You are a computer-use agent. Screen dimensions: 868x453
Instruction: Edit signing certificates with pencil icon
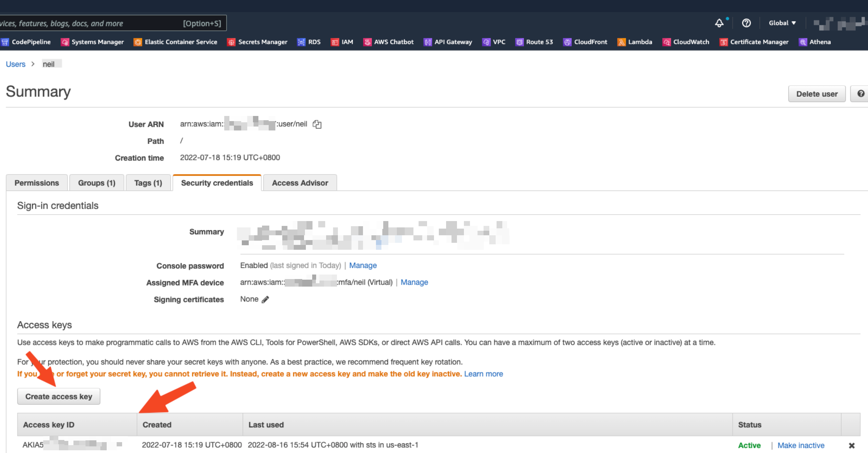[266, 299]
